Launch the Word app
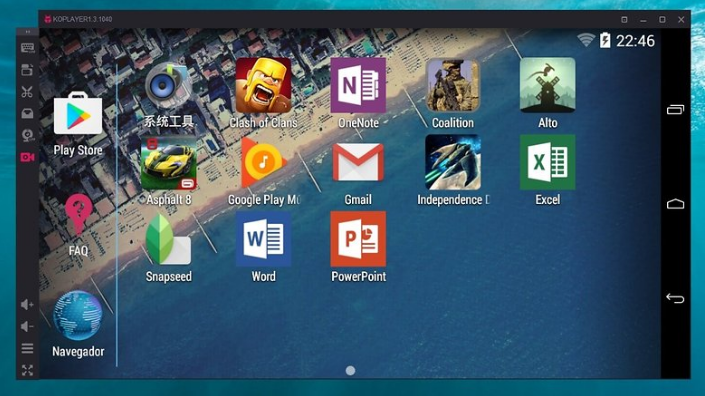The height and width of the screenshot is (396, 705). pyautogui.click(x=263, y=239)
